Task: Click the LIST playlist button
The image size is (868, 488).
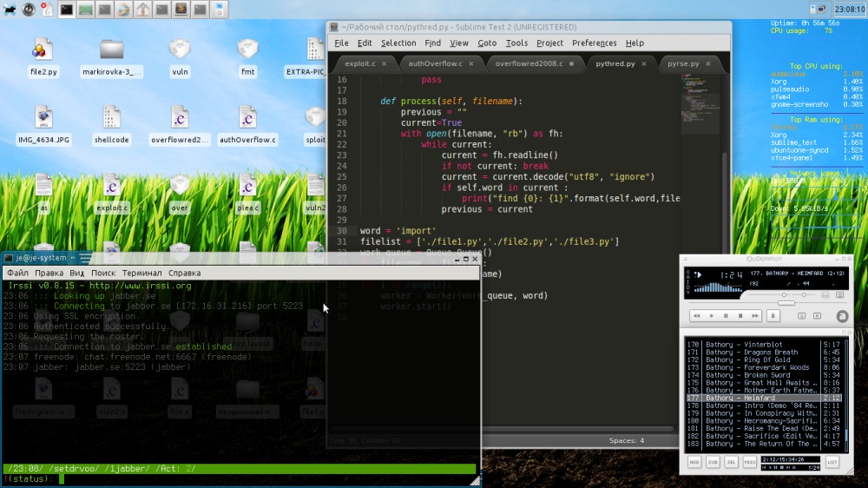Action: [832, 462]
